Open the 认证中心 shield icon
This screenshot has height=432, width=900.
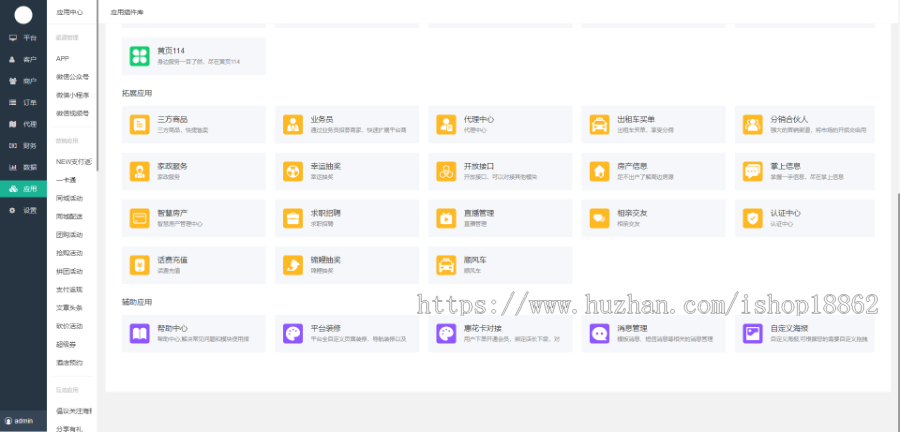point(752,218)
